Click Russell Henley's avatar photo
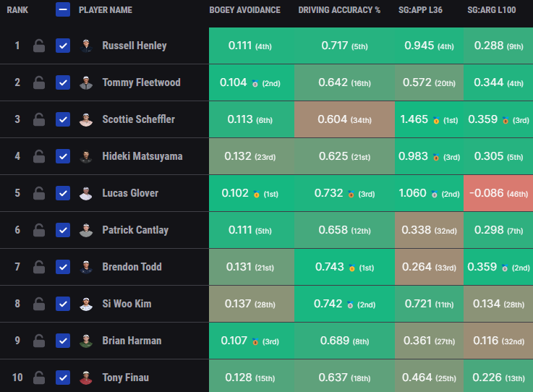Screen dimensions: 533x392 tap(86, 46)
